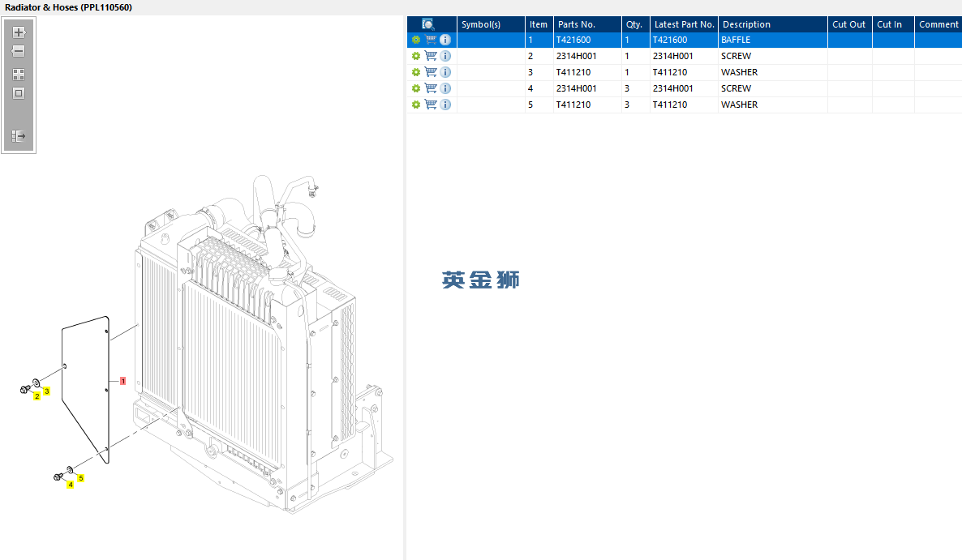The height and width of the screenshot is (560, 962).
Task: Click the search icon in table header
Action: coord(428,24)
